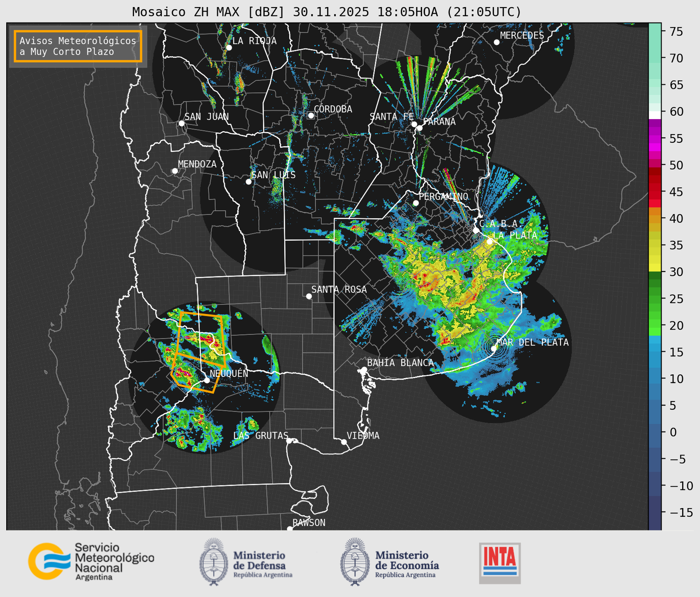Viewport: 700px width, 597px height.
Task: Click the La Rioja city marker dot
Action: (x=229, y=48)
